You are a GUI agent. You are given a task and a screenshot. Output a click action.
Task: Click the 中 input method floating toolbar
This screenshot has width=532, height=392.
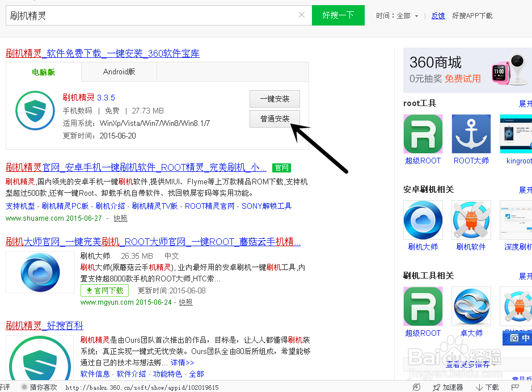click(517, 338)
